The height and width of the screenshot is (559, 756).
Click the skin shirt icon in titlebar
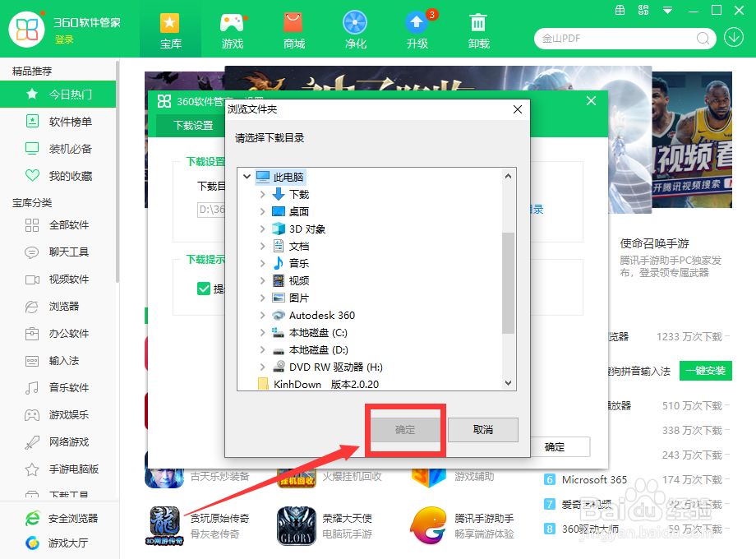tap(643, 10)
